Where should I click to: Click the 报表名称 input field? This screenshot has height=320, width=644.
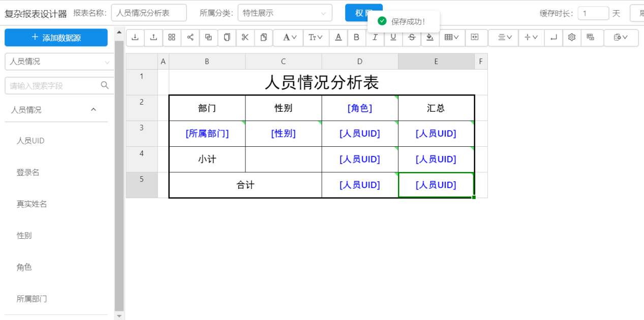point(148,13)
